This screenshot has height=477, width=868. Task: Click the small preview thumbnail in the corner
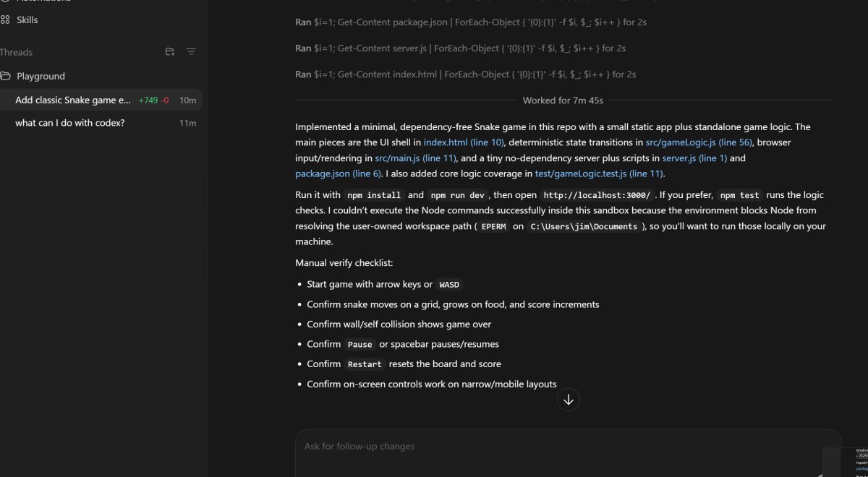click(845, 463)
